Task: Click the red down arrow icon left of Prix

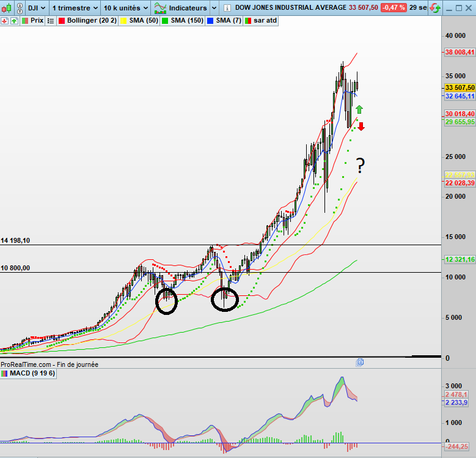Action: click(4, 21)
